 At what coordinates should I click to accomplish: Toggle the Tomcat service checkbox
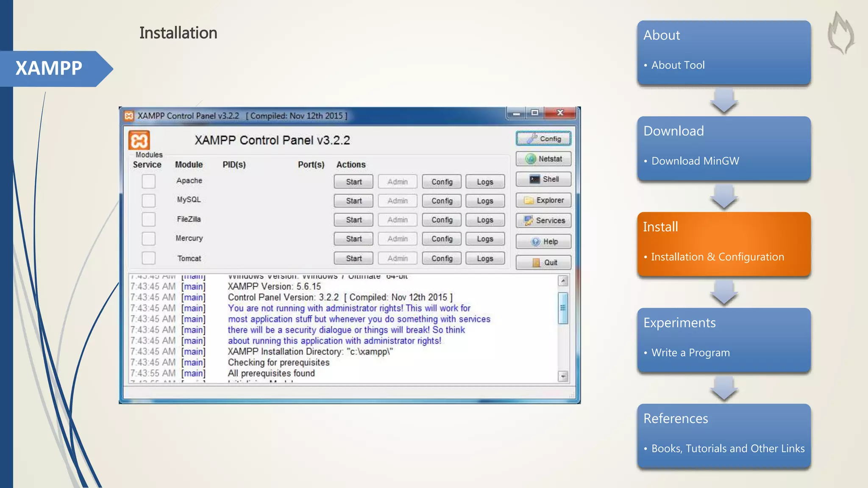(x=148, y=258)
